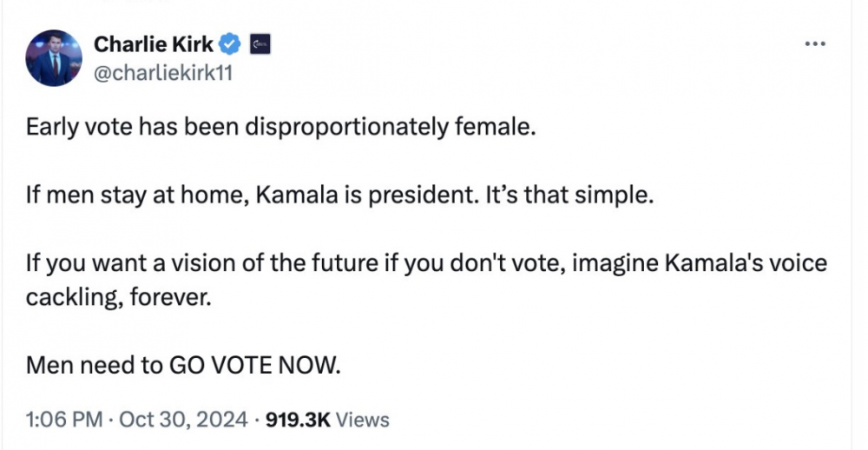Click the "cackling, forever." text
The image size is (868, 450).
click(118, 296)
